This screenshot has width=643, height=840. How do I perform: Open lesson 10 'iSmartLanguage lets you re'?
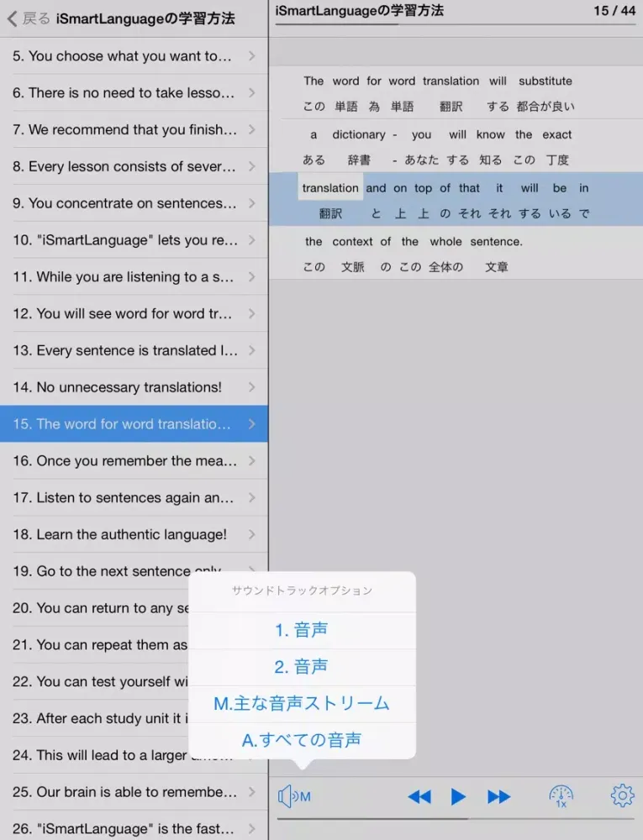click(x=134, y=240)
